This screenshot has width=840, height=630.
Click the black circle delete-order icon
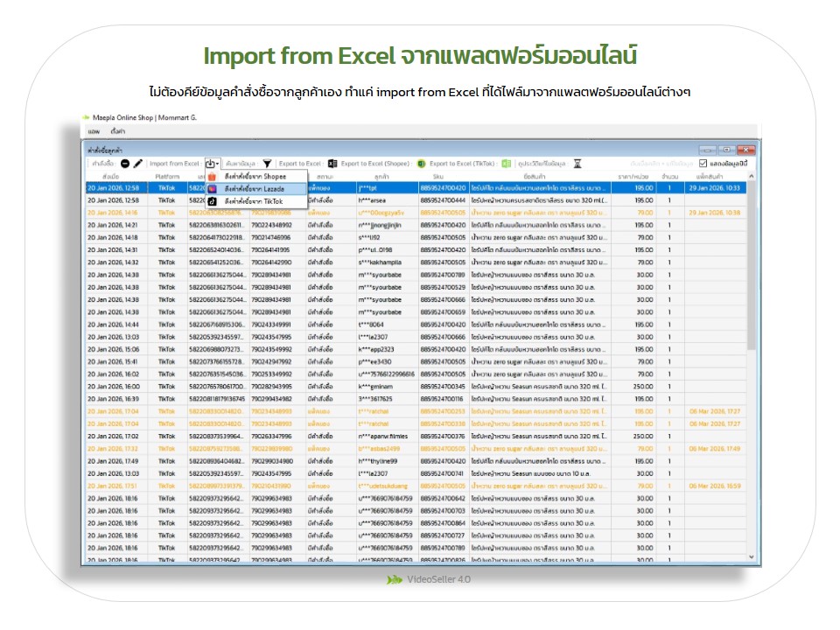[125, 164]
